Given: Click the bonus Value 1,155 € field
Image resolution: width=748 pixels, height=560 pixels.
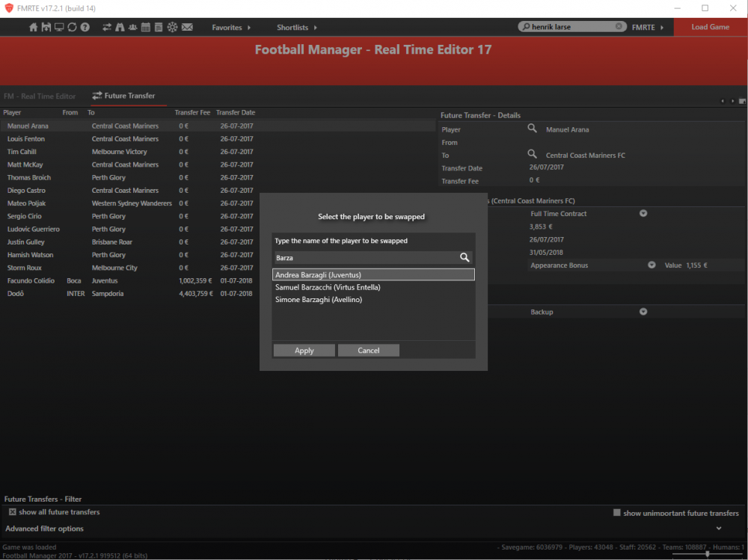Looking at the screenshot, I should coord(696,265).
